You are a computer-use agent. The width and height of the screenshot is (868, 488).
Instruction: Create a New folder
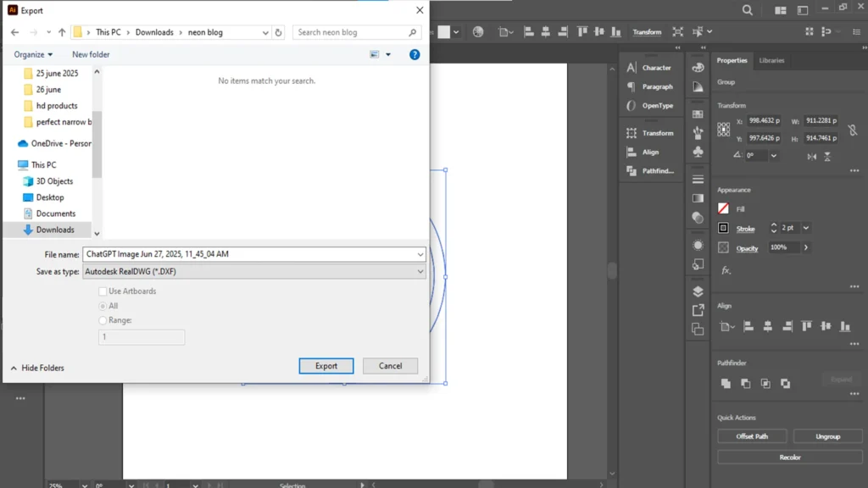click(x=91, y=54)
